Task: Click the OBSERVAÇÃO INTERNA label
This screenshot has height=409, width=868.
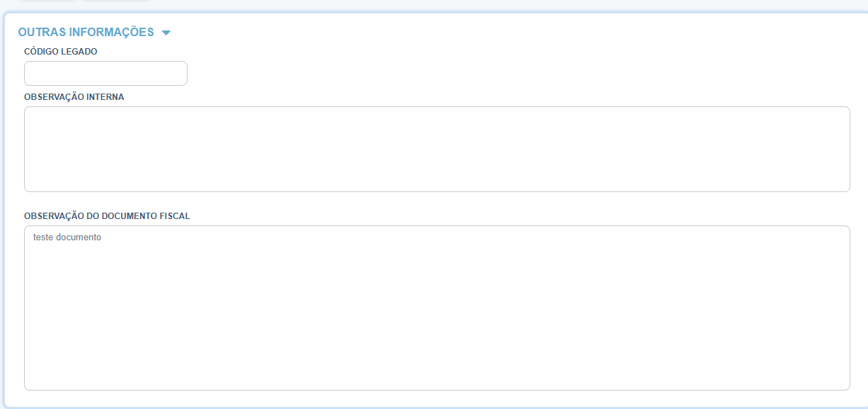Action: click(x=74, y=97)
